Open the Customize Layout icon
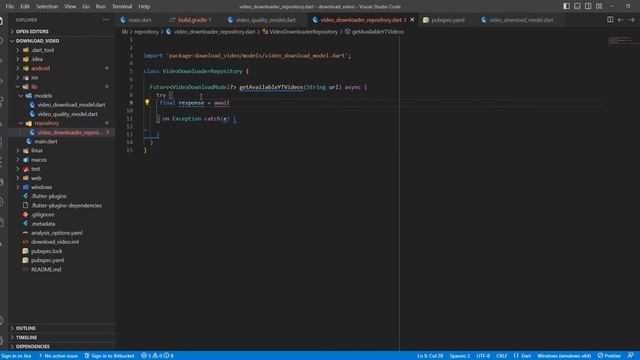 click(599, 6)
